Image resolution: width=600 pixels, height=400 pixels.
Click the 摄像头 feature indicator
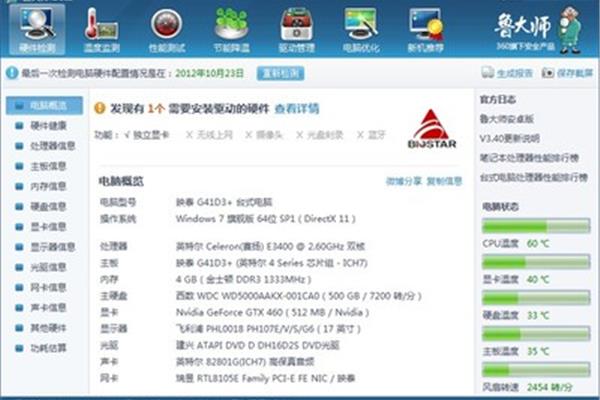(264, 135)
